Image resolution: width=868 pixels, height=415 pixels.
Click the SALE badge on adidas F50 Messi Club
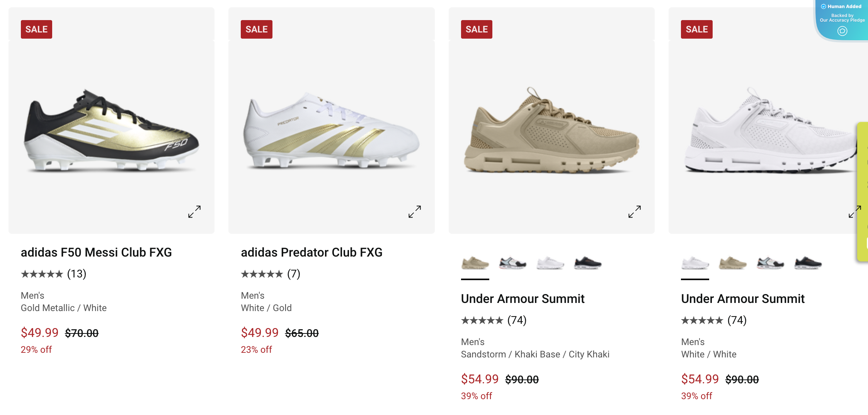(36, 29)
